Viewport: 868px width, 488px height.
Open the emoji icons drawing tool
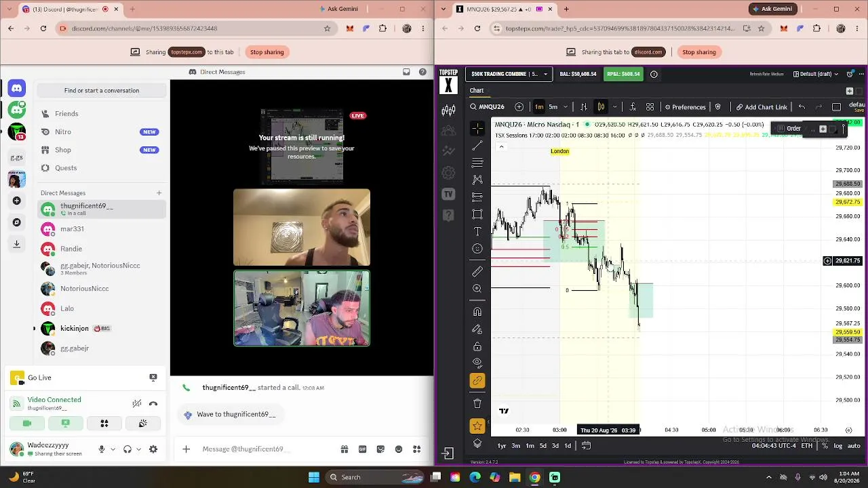477,249
